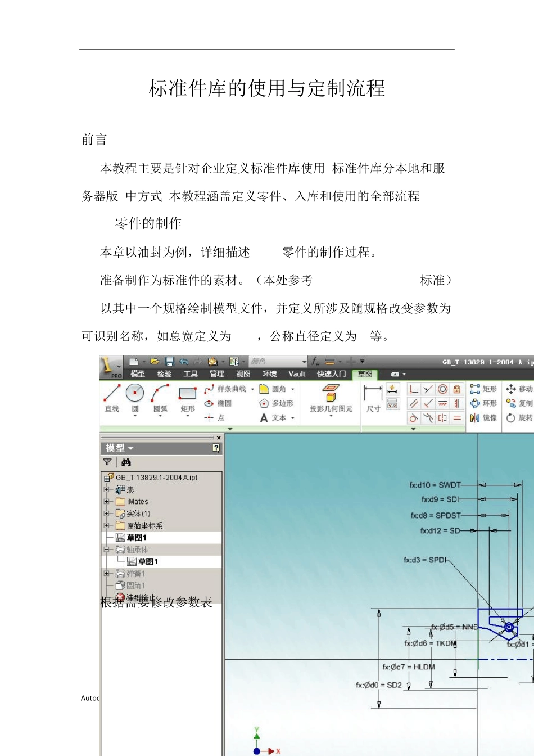Screen dimensions: 534x756
Task: Switch to the 视图 ribbon tab
Action: pos(243,374)
